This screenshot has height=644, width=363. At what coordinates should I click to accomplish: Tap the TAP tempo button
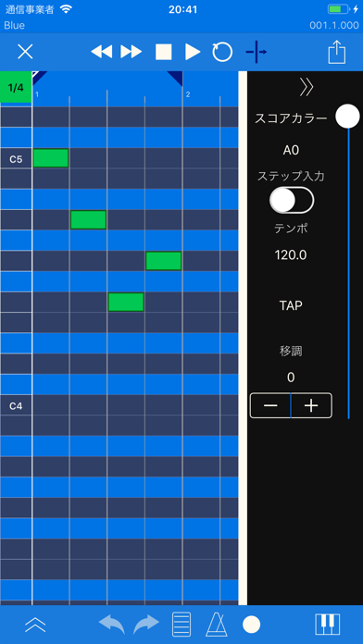coord(291,305)
